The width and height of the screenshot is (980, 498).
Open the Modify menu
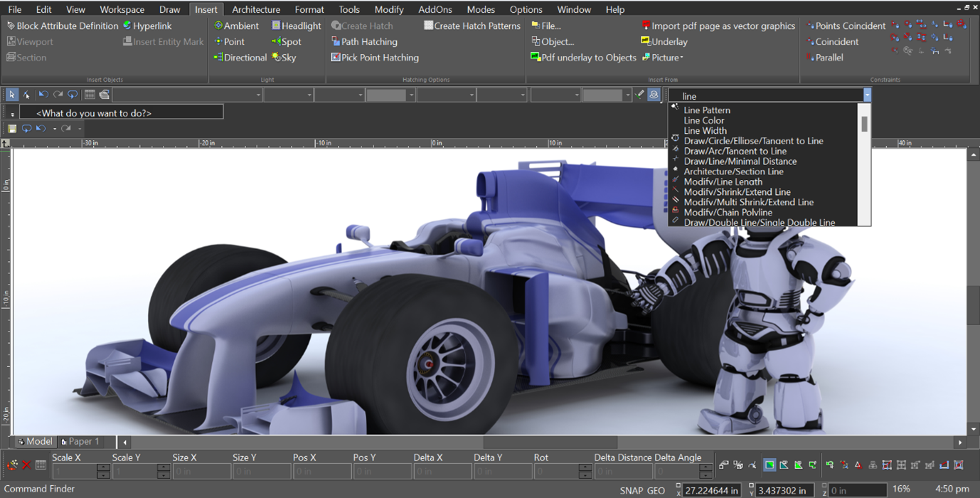pyautogui.click(x=389, y=9)
